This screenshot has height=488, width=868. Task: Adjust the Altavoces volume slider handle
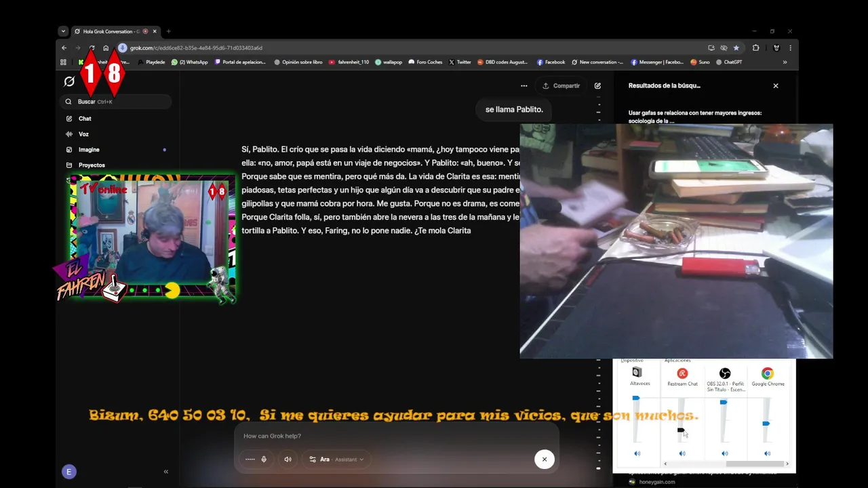click(x=636, y=398)
